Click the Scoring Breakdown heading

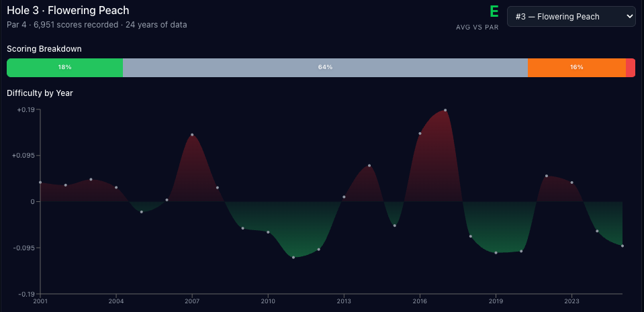click(x=44, y=49)
